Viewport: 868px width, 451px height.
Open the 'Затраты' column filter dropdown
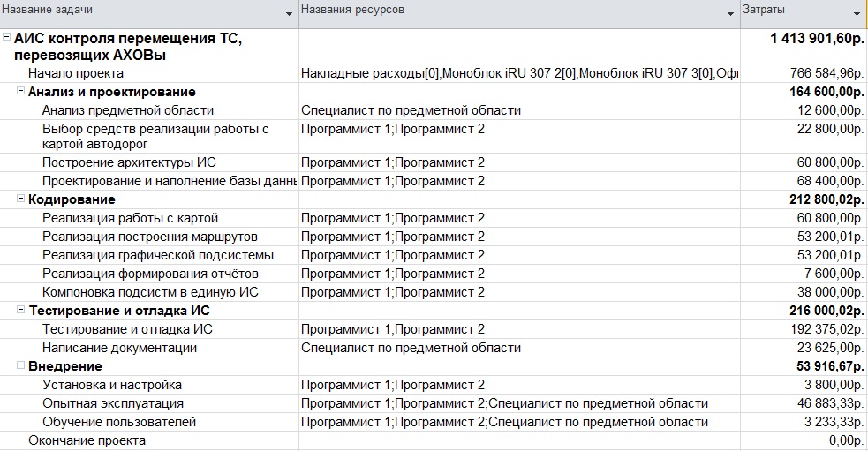[x=857, y=14]
